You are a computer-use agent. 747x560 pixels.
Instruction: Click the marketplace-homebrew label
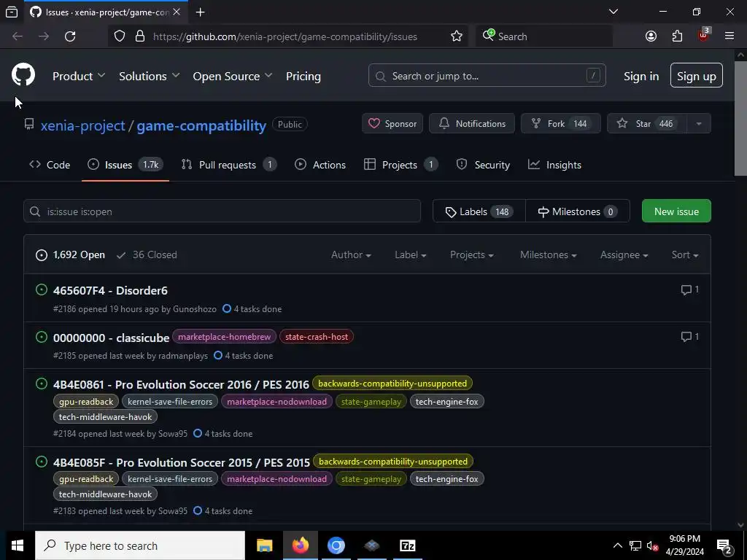(225, 337)
